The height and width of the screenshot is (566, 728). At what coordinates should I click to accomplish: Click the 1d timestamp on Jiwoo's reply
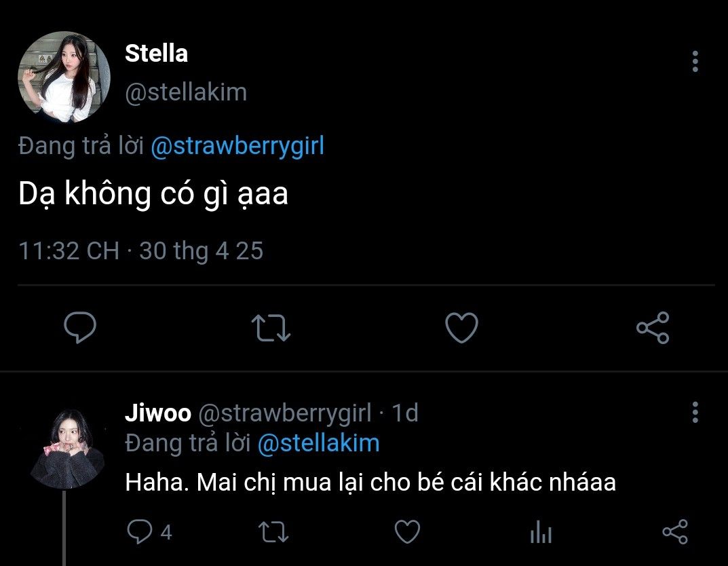(405, 413)
